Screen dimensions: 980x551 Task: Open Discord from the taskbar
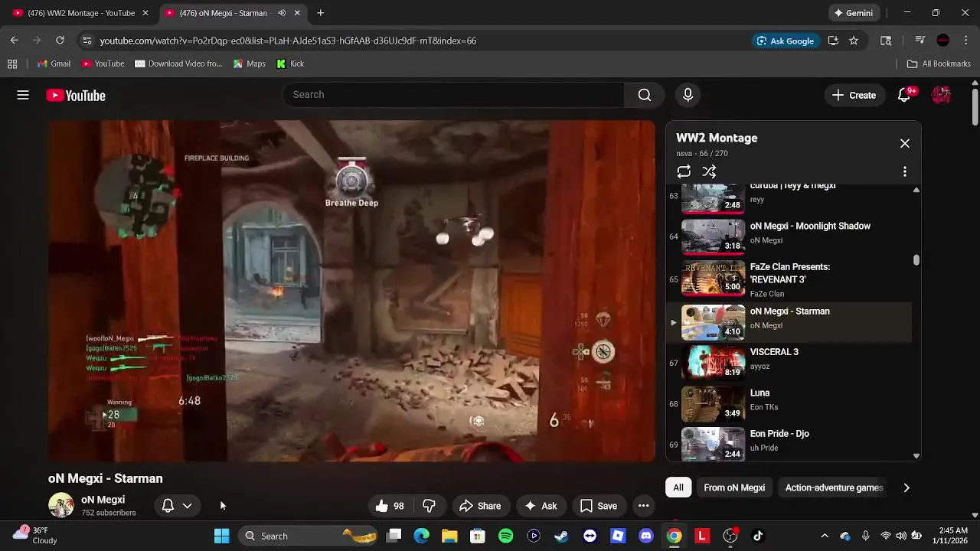[x=646, y=536]
